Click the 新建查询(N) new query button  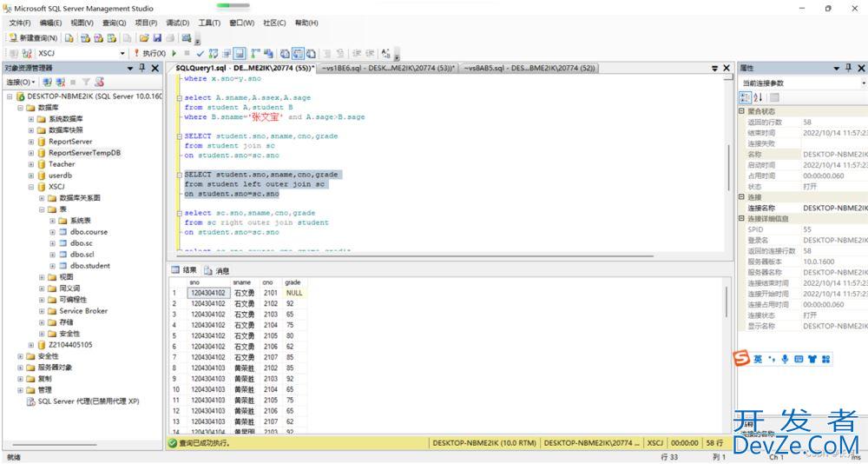pos(33,38)
